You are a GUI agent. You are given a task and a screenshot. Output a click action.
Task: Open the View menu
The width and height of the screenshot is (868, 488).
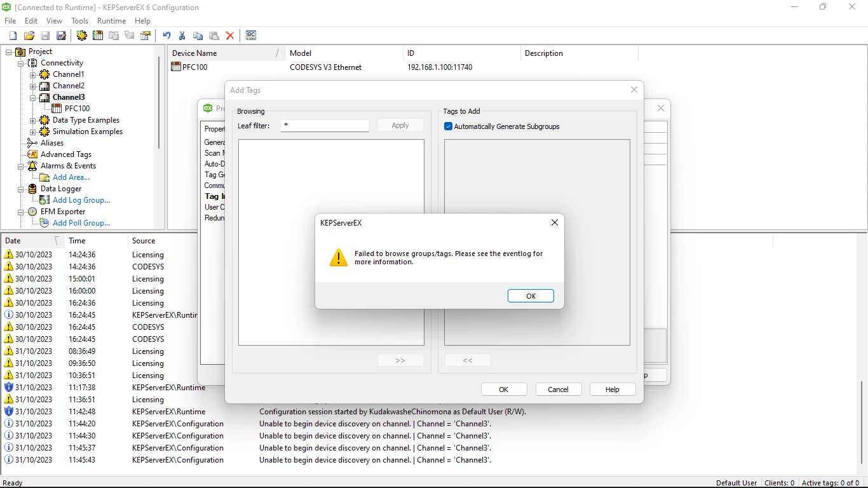(55, 21)
